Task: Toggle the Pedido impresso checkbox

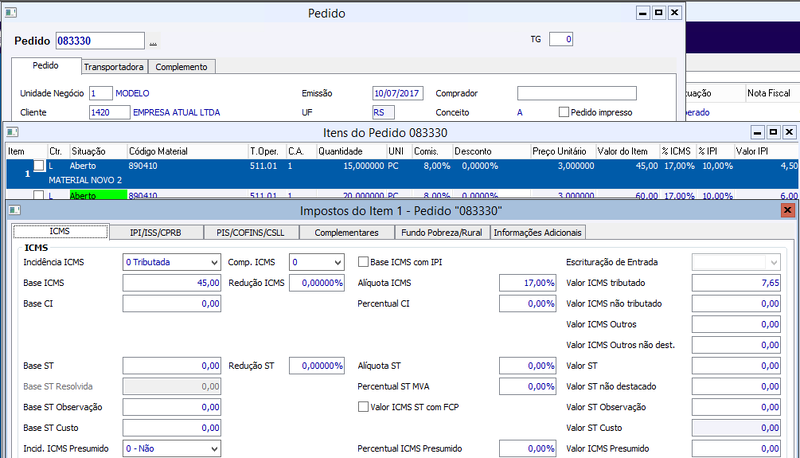Action: [x=564, y=112]
